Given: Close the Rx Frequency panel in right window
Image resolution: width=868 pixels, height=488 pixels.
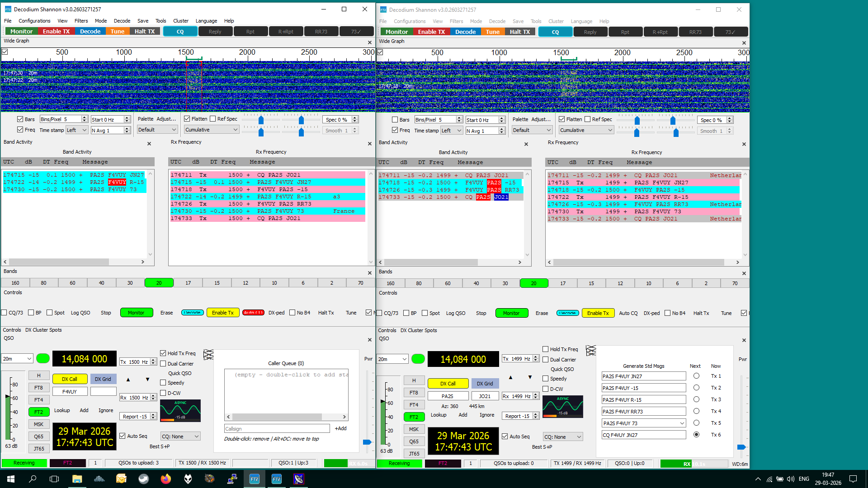Looking at the screenshot, I should tap(744, 144).
